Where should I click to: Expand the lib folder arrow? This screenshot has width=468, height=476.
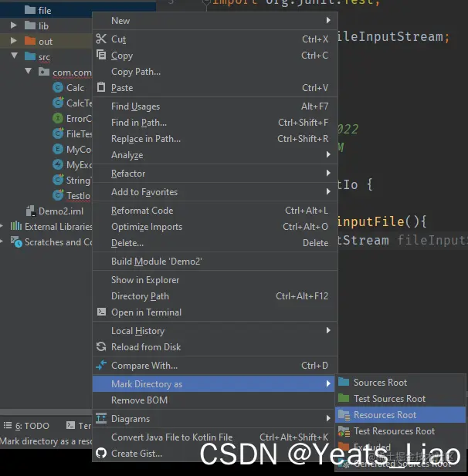tap(14, 25)
